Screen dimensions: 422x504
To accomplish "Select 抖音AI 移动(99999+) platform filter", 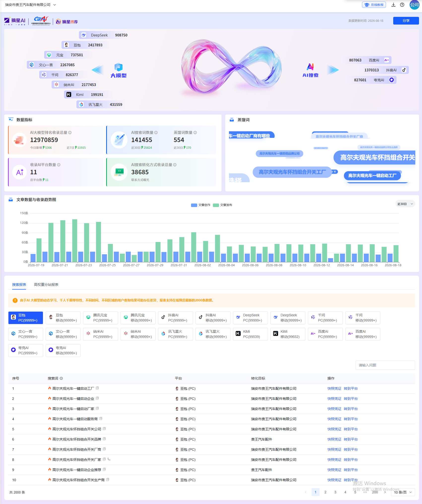I will pos(213,318).
